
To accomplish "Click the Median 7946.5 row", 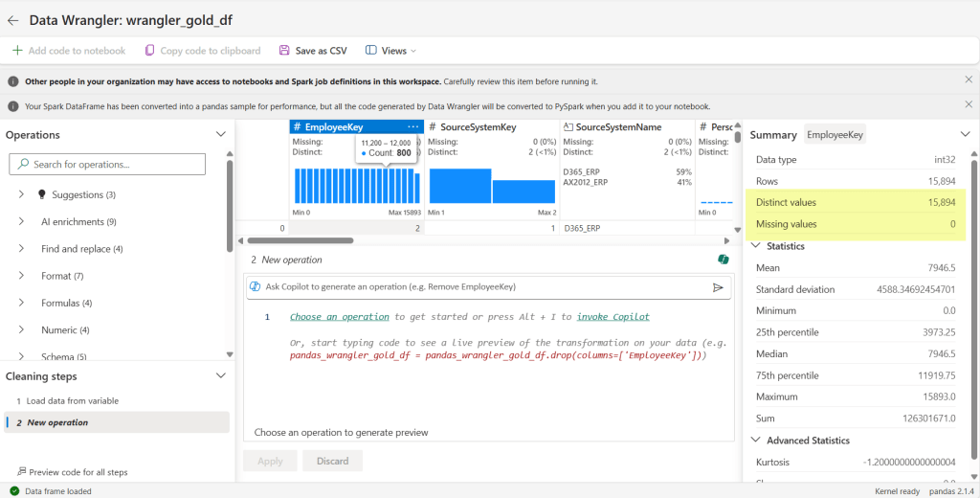I will click(856, 354).
